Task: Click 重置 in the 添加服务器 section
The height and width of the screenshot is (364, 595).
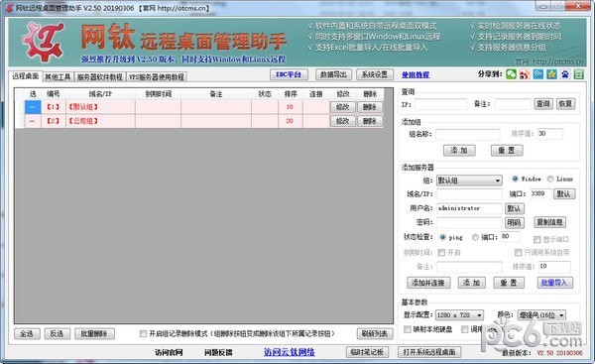Action: coord(509,283)
